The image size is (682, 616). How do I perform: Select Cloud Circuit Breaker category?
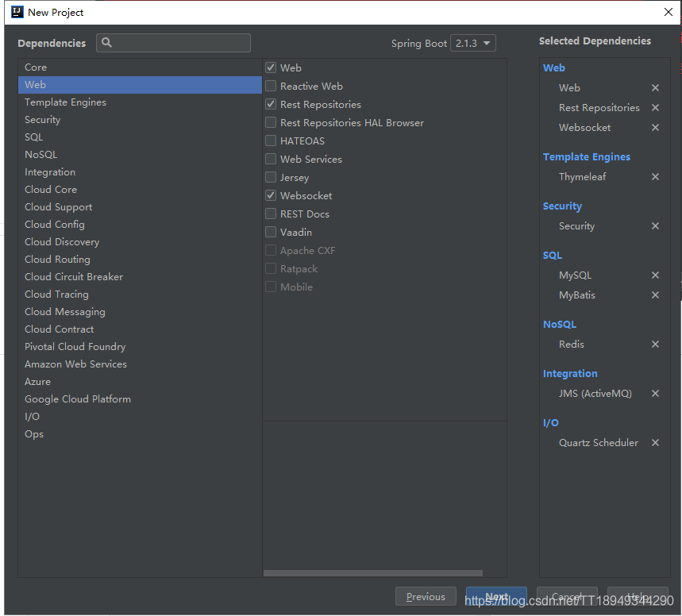[140, 277]
